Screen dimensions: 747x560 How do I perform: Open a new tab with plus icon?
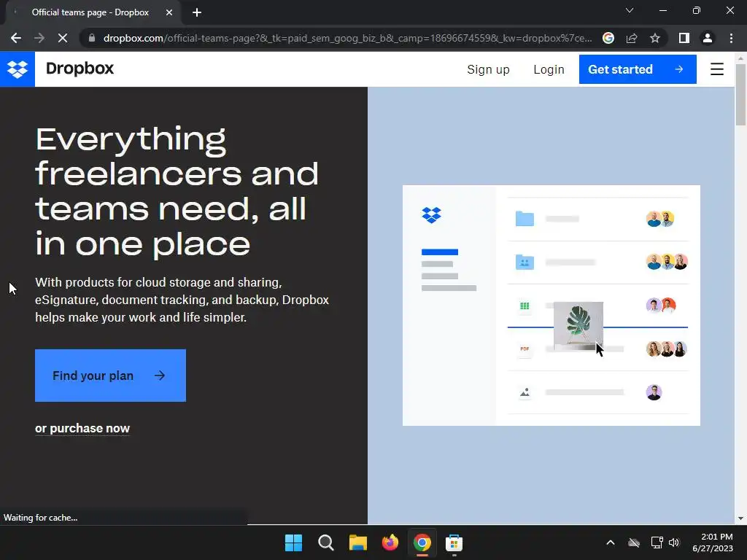[x=197, y=12]
